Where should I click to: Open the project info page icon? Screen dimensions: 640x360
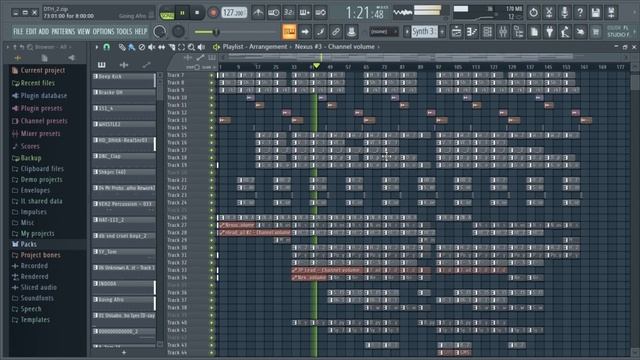(x=534, y=31)
